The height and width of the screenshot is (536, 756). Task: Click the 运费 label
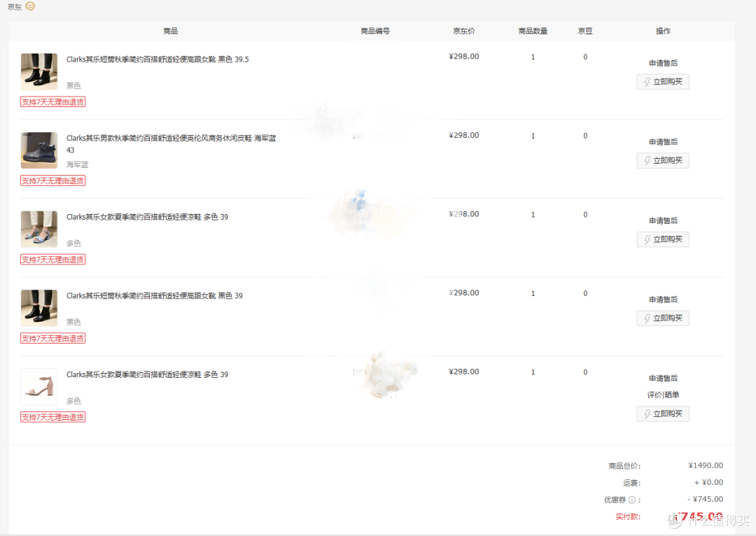631,483
